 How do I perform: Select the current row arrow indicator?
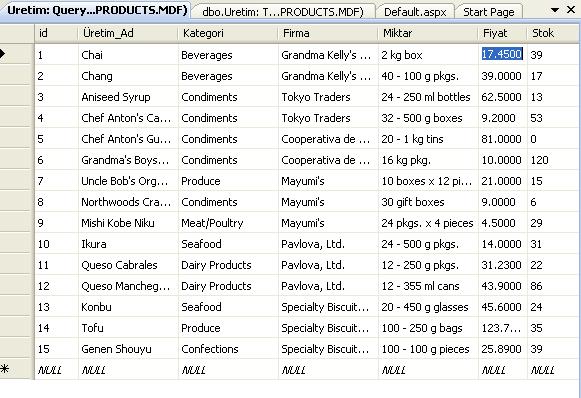click(x=3, y=54)
